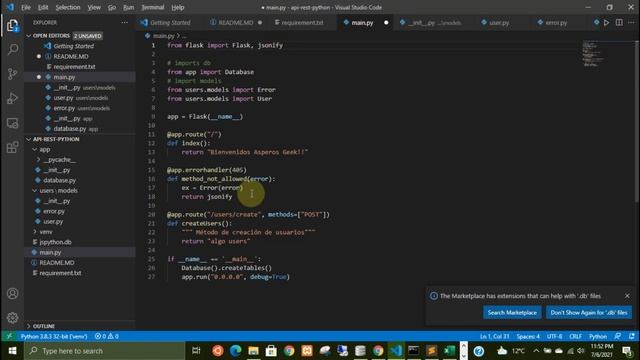Open the Manage gear icon

pos(13,318)
